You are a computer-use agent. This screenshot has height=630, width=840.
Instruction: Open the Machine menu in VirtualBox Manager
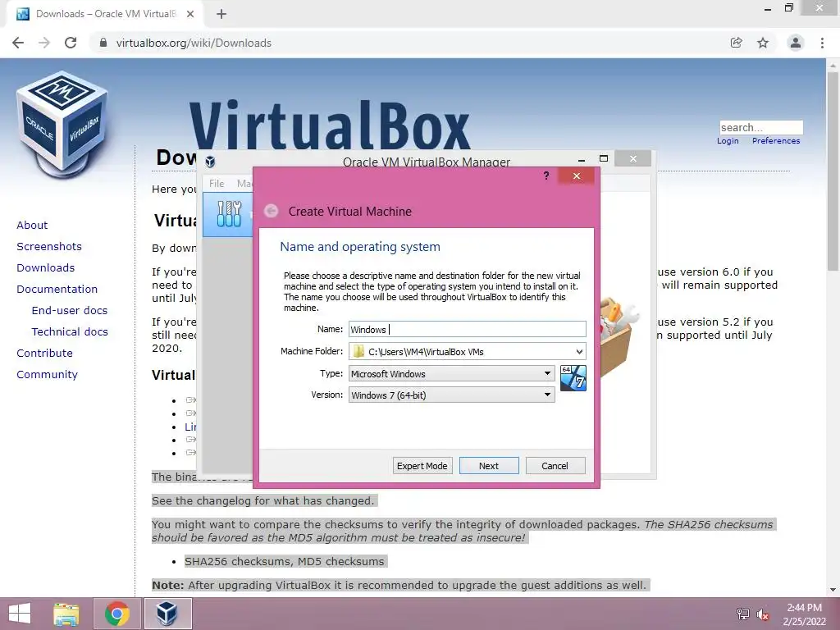coord(244,183)
